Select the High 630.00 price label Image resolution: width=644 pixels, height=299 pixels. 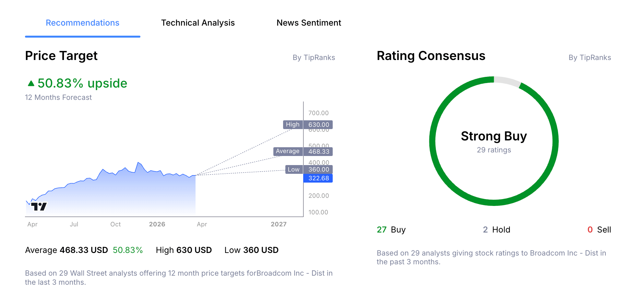click(x=309, y=124)
